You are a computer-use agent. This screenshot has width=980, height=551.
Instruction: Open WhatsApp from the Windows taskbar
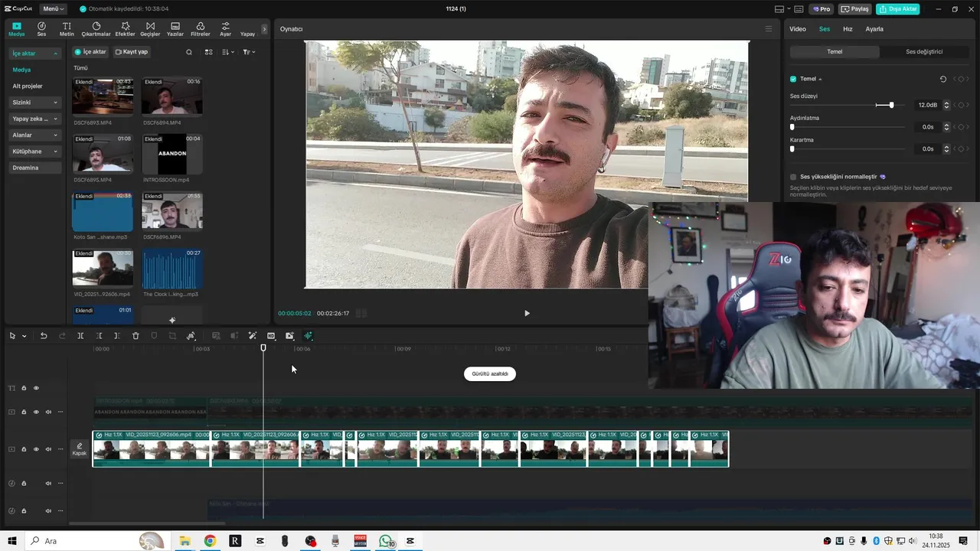click(386, 541)
